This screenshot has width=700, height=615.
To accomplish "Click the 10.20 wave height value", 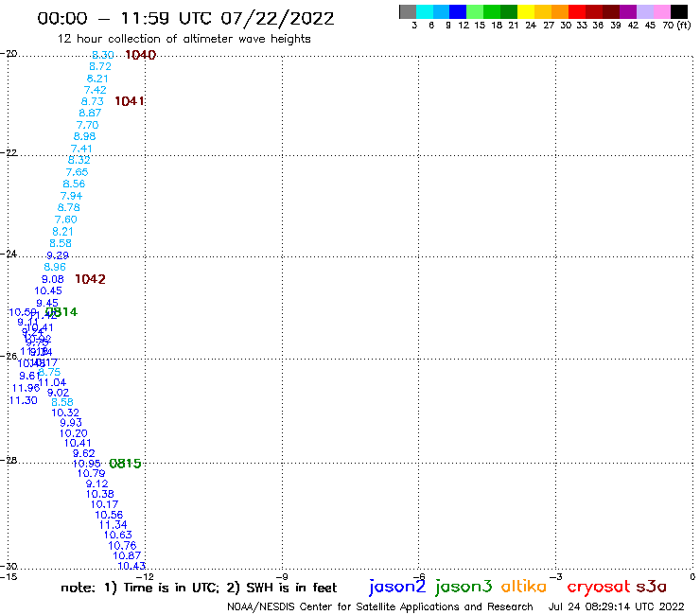I will click(74, 433).
